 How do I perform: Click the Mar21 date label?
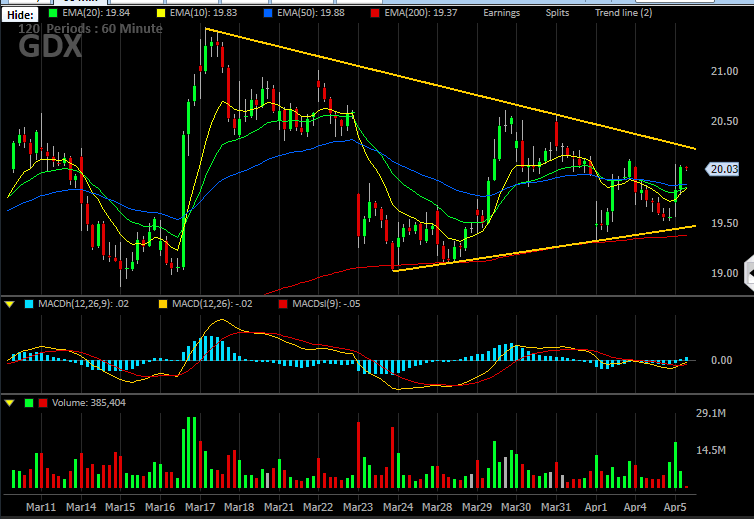point(279,507)
